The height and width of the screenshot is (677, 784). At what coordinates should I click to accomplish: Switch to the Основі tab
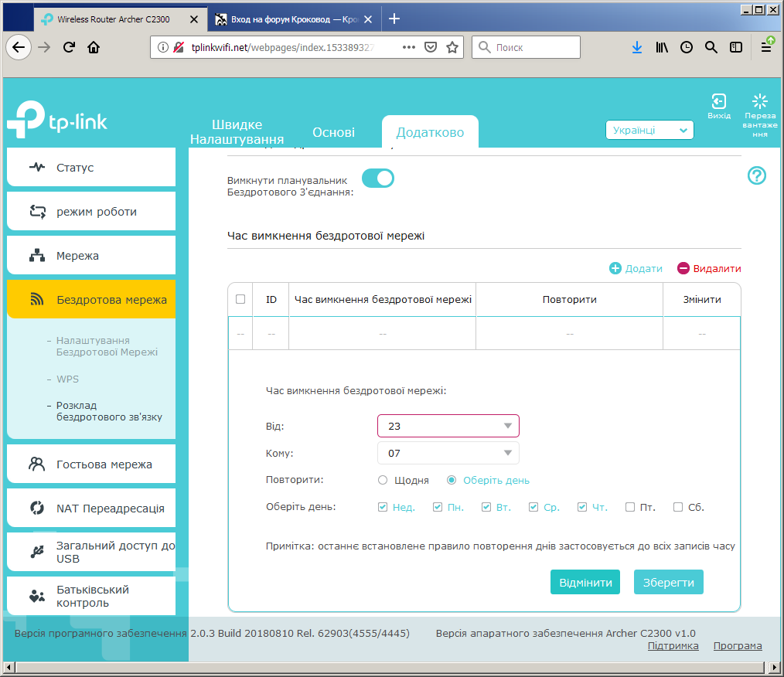point(333,132)
